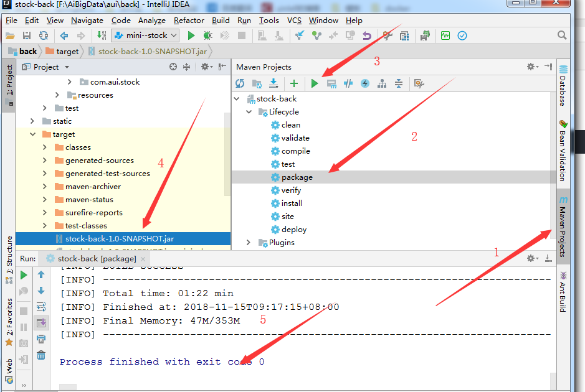Expand com.aui.stock package node
The image size is (585, 392).
(69, 82)
